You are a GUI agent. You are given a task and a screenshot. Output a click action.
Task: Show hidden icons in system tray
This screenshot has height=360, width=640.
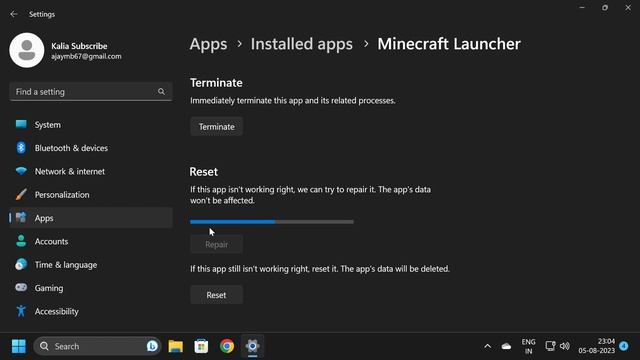(x=487, y=346)
